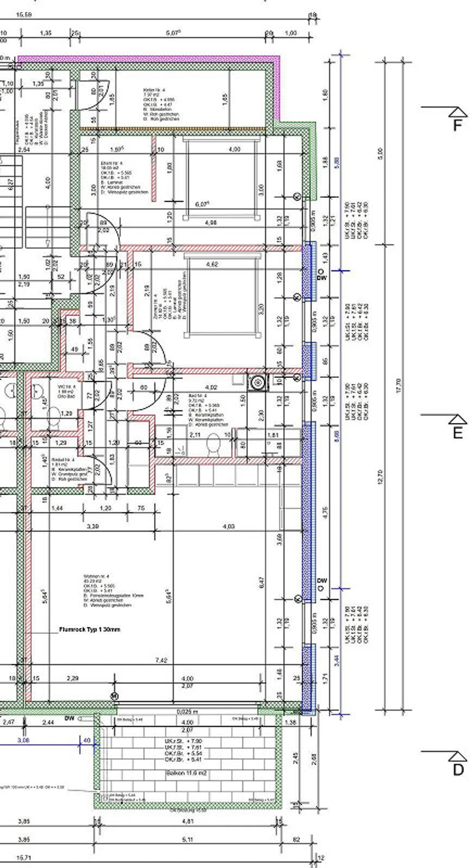Viewport: 470px width, 868px height.
Task: Select the washbasin symbol in the WC room
Action: [38, 391]
